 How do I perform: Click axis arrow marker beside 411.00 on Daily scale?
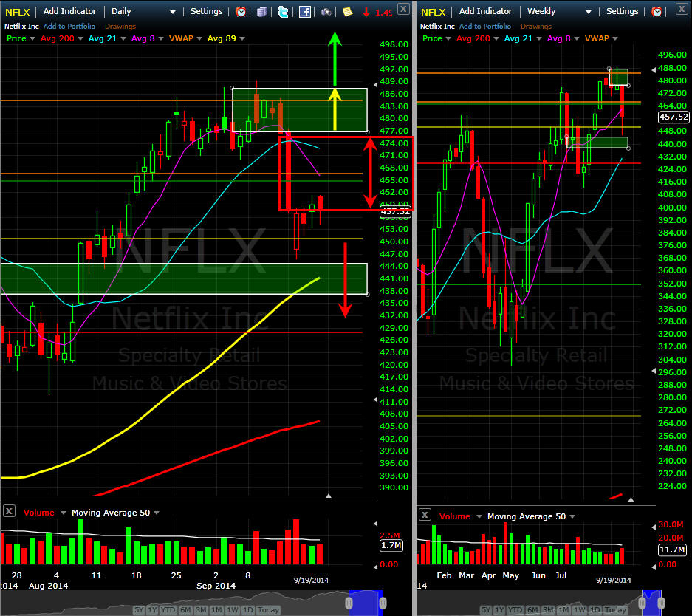376,400
